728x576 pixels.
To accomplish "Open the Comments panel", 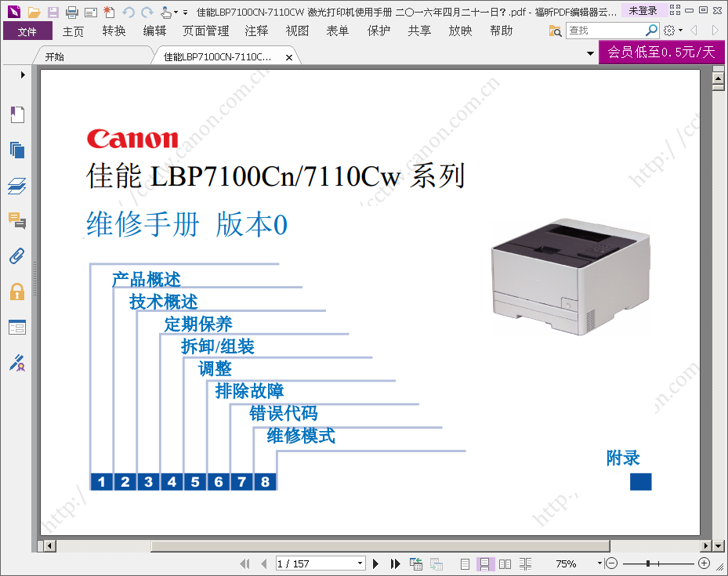I will pyautogui.click(x=17, y=221).
